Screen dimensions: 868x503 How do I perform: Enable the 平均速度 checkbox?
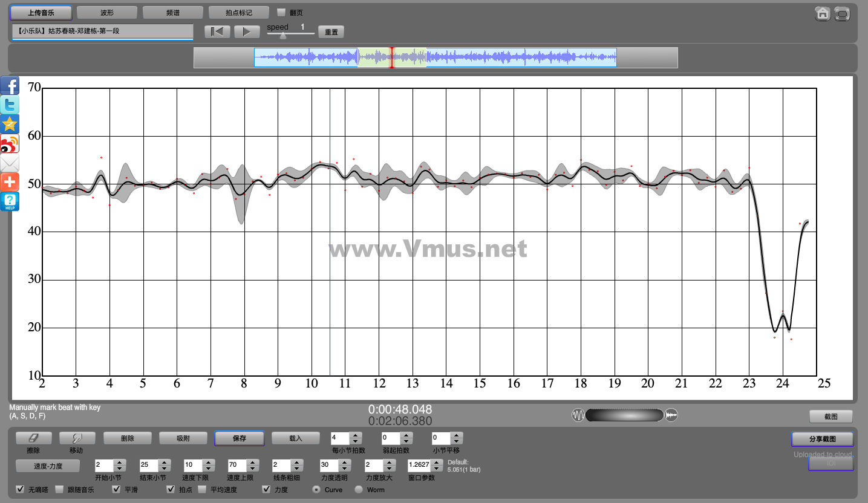tap(202, 489)
